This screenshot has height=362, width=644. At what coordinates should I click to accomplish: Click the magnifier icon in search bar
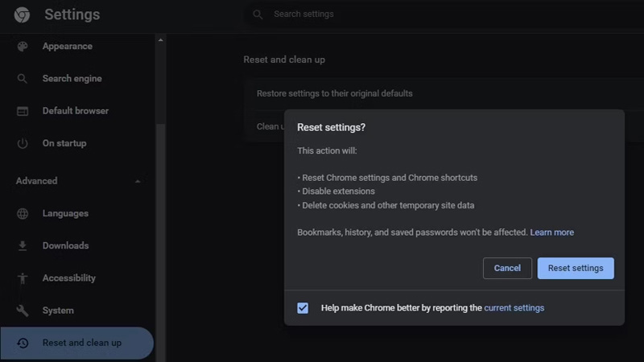[258, 14]
